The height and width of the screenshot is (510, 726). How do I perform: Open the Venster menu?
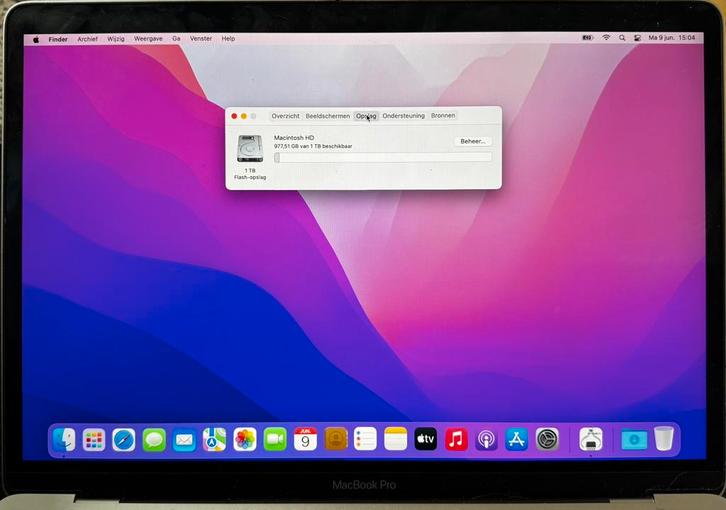(x=201, y=38)
